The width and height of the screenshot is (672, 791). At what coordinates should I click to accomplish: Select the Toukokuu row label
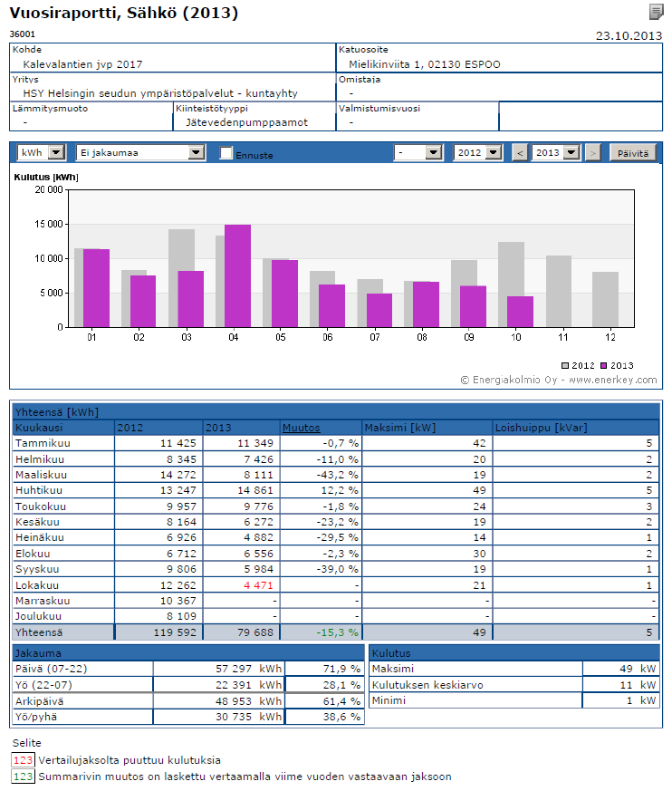[x=41, y=506]
